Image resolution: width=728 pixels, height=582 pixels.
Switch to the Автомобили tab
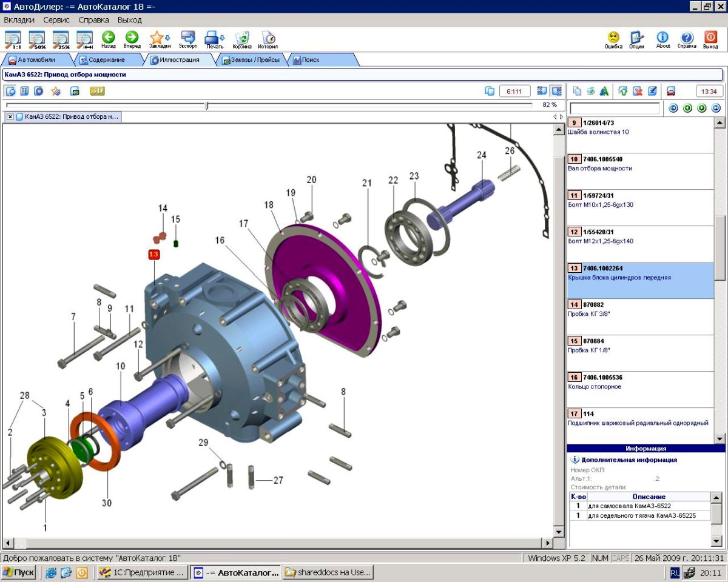(x=36, y=60)
